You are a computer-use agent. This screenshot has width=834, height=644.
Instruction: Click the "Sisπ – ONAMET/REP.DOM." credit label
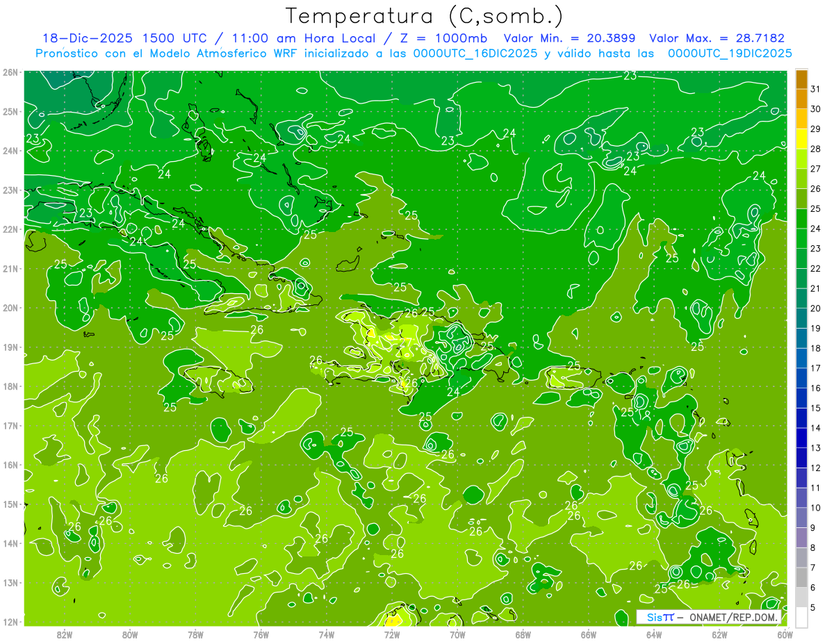click(x=709, y=617)
